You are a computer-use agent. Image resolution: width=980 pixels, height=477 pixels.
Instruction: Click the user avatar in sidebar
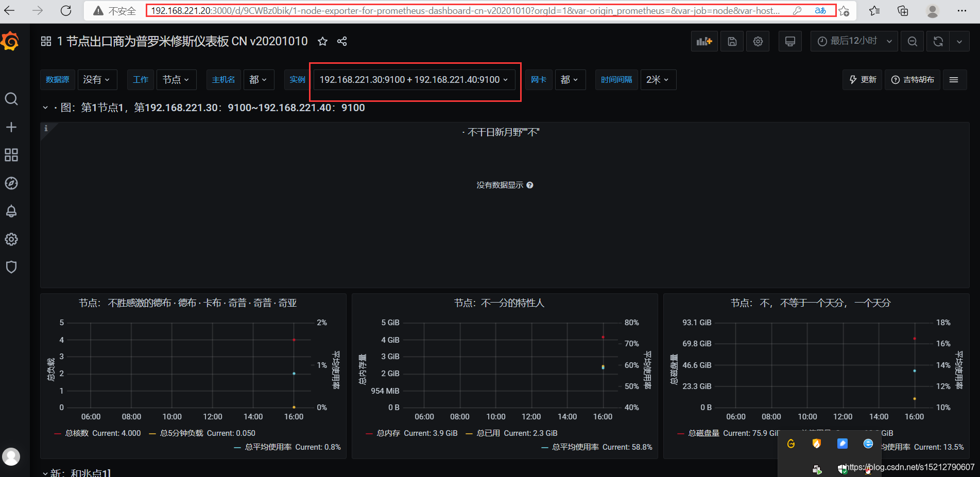tap(11, 456)
